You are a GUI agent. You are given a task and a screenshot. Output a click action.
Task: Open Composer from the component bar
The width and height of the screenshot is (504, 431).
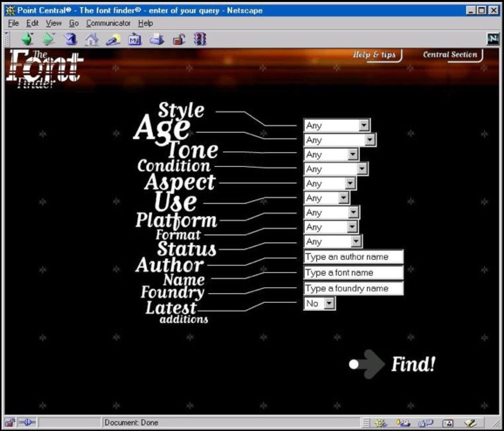tap(470, 423)
